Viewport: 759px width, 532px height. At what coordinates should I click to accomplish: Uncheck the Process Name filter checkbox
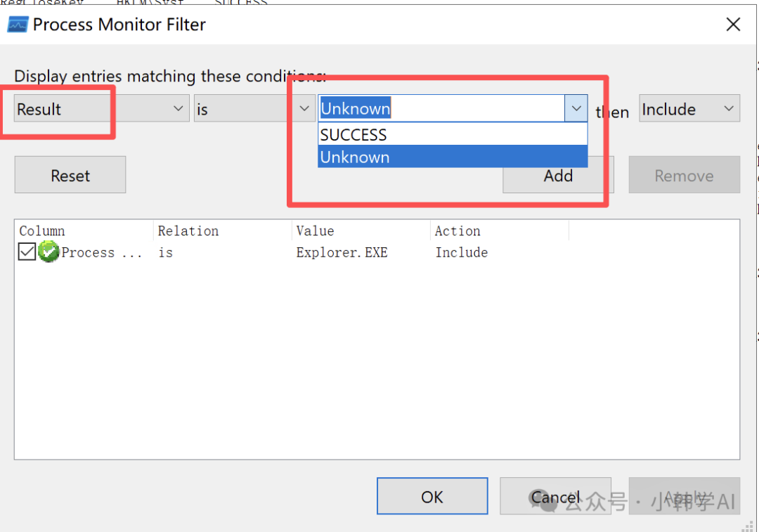(27, 252)
